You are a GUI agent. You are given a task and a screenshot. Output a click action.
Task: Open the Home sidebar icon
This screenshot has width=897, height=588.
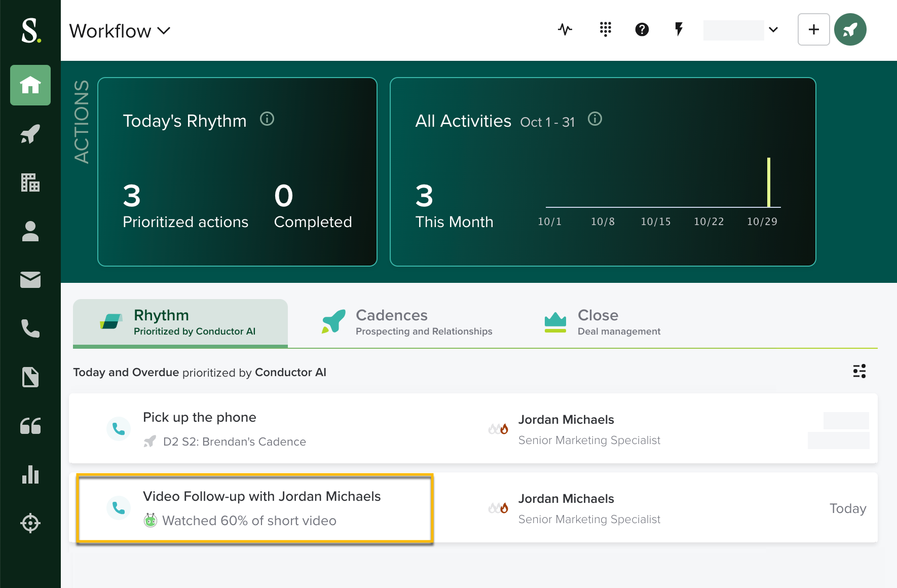(30, 85)
